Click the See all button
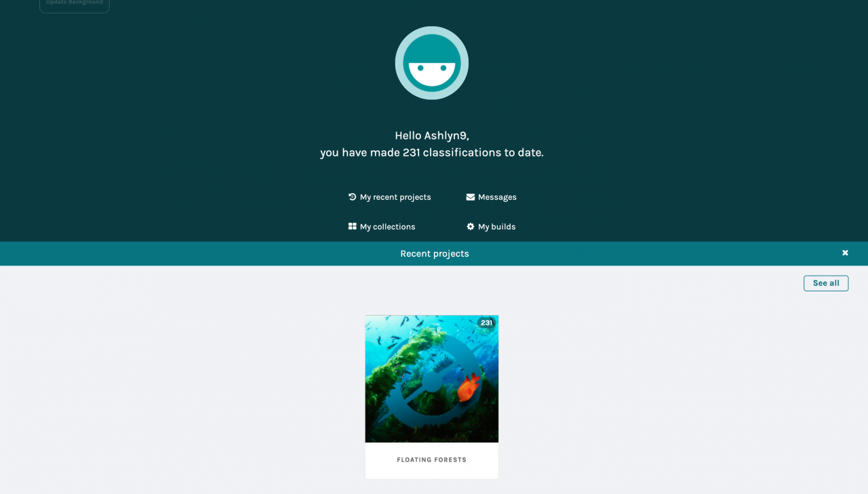 point(826,283)
